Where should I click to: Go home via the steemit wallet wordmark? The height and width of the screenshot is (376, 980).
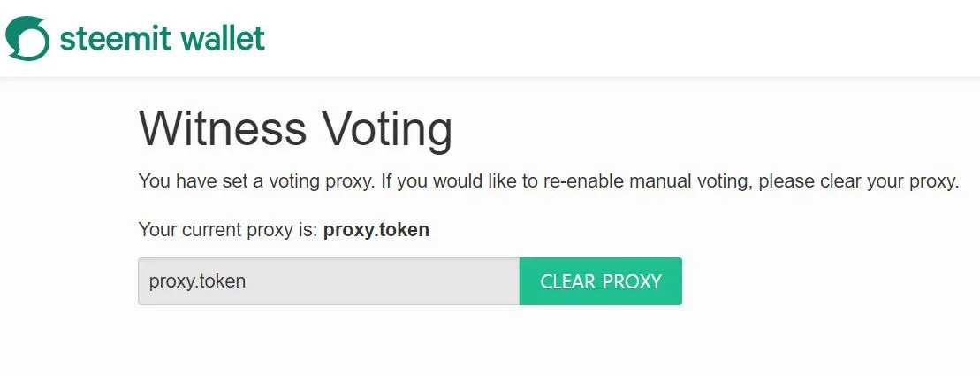(162, 38)
